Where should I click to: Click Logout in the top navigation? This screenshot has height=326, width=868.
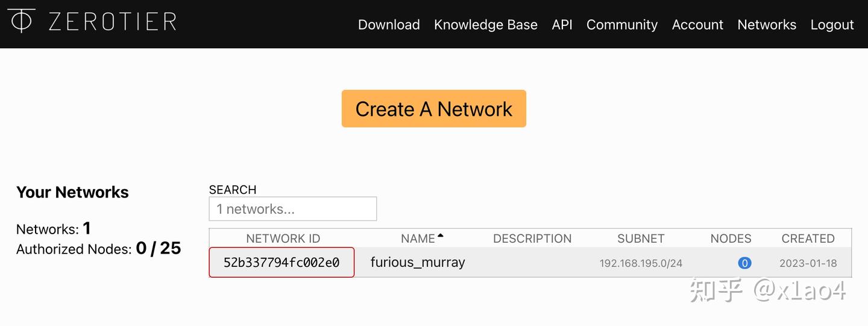(x=832, y=25)
